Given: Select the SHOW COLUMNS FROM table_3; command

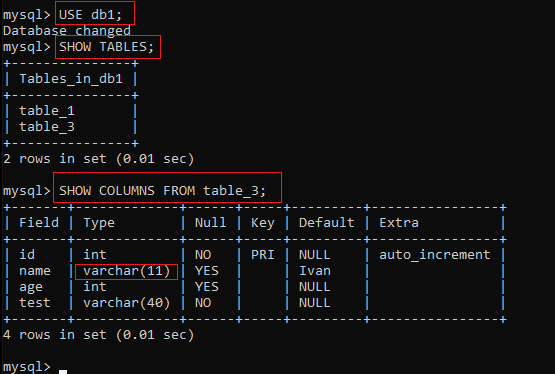Looking at the screenshot, I should click(x=162, y=191).
